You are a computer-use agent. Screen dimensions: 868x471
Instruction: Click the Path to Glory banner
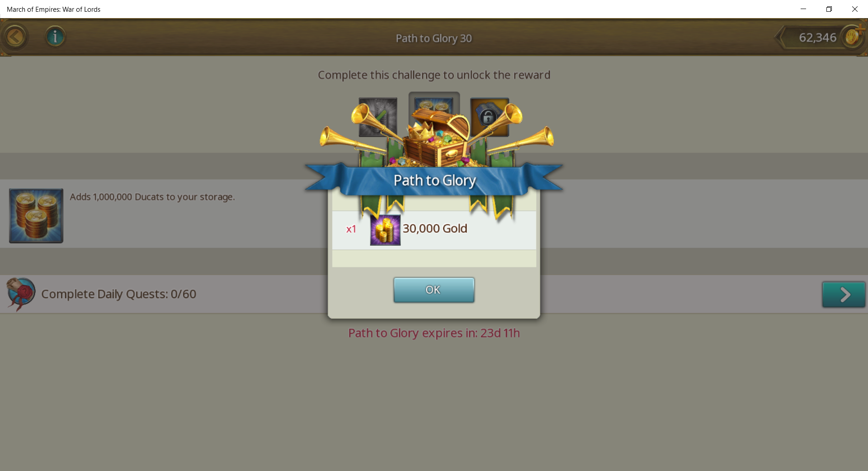click(434, 180)
